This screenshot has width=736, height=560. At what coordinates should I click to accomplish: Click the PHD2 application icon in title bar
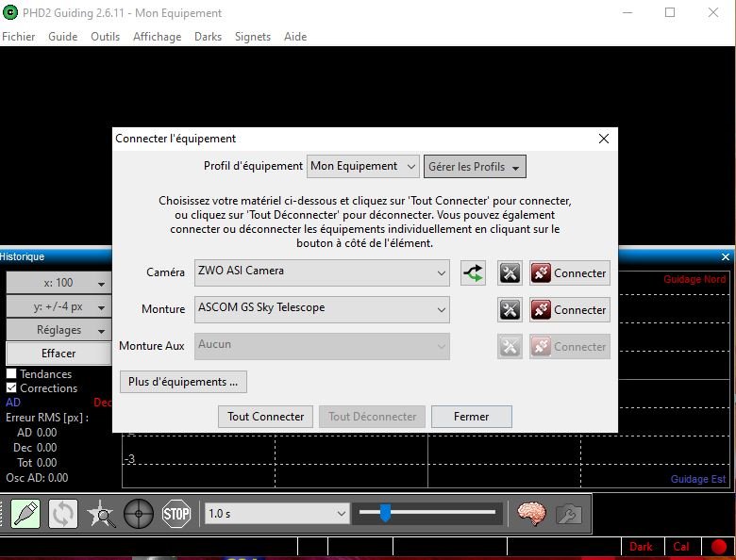[x=9, y=12]
